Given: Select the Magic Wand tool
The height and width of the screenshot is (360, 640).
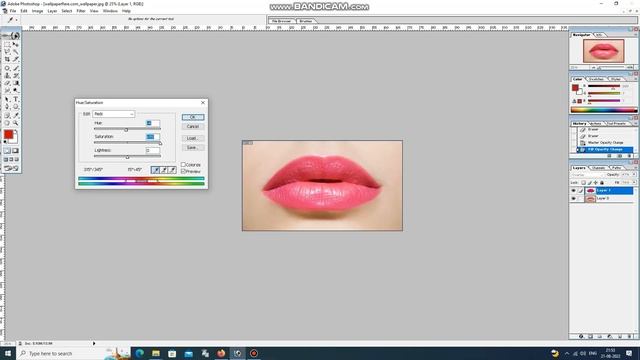Looking at the screenshot, I should point(16,52).
